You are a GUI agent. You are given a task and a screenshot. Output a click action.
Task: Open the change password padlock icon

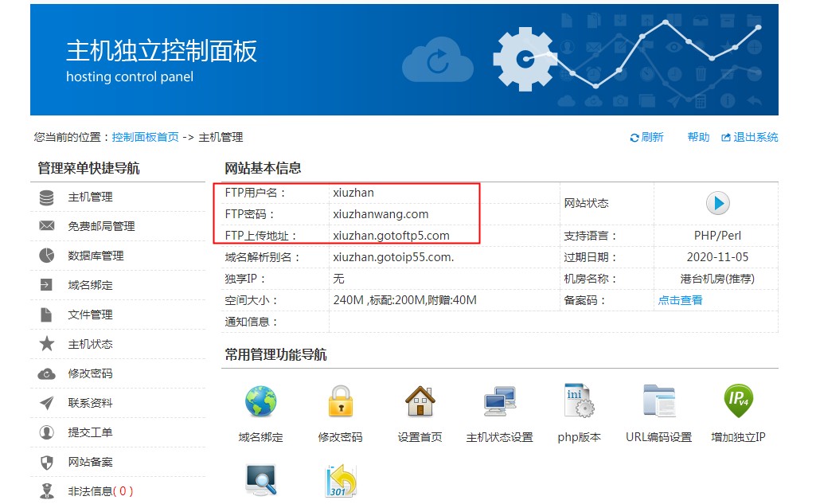click(340, 402)
